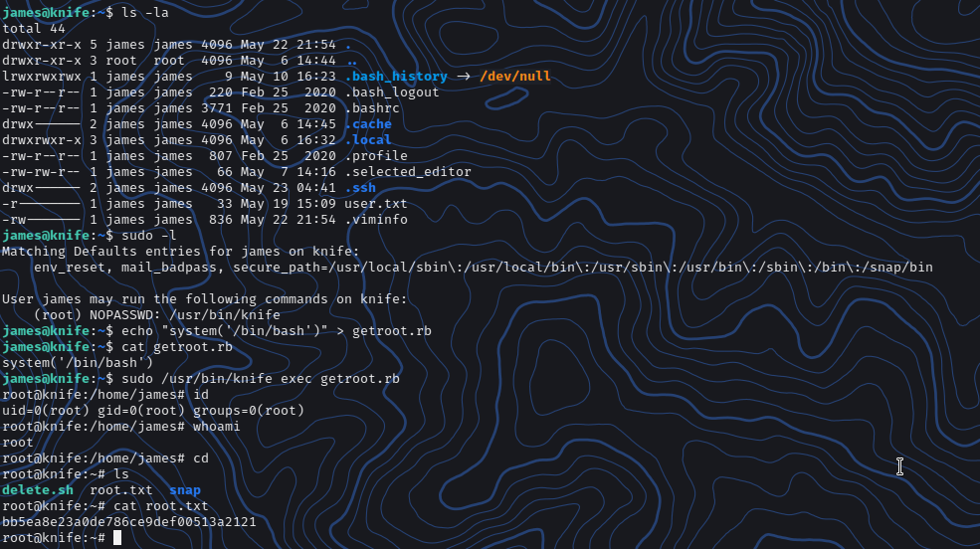Click the 3771 file size value

click(216, 108)
